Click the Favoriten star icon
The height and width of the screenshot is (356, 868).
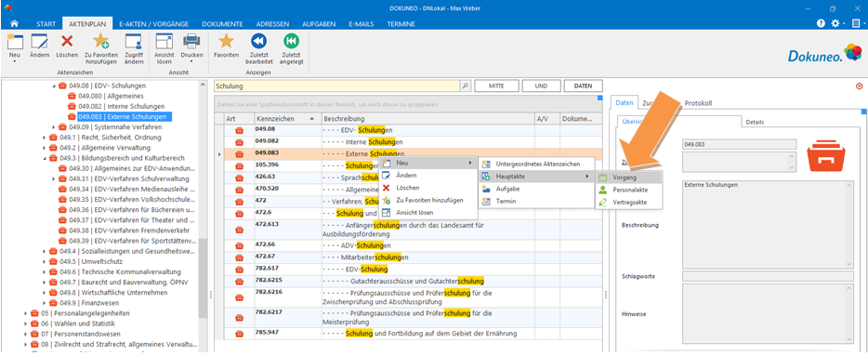(x=226, y=41)
